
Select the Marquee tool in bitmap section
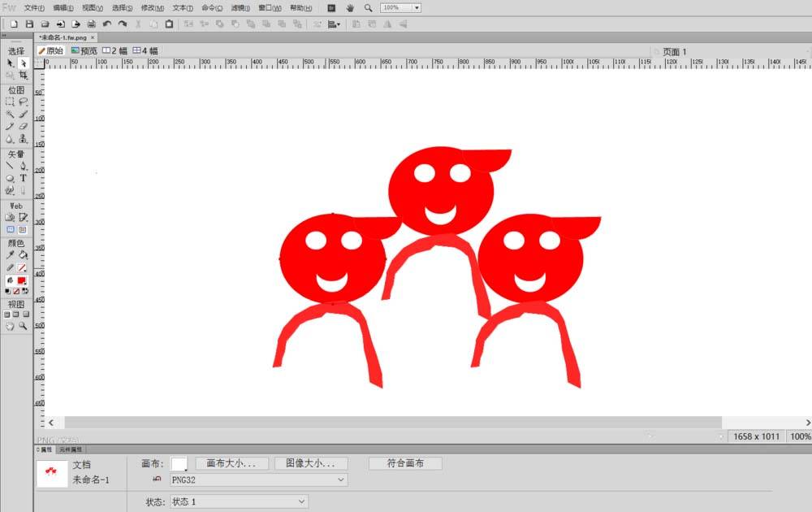pos(10,102)
